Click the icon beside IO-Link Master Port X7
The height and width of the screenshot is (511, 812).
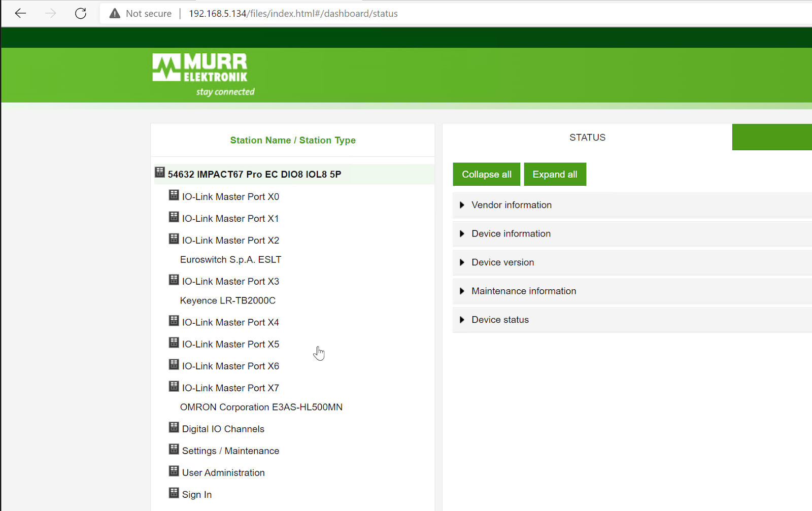click(174, 386)
